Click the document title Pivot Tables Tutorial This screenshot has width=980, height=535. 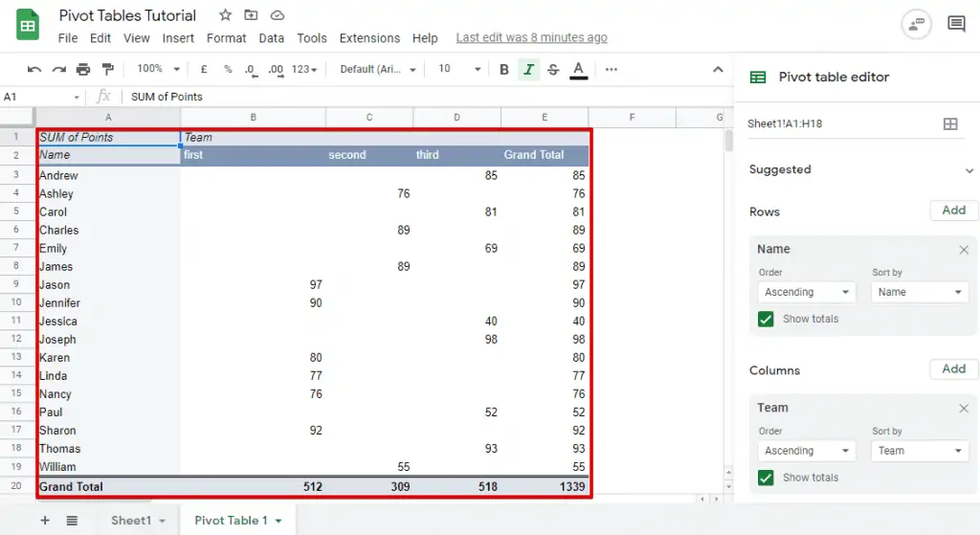[x=127, y=15]
